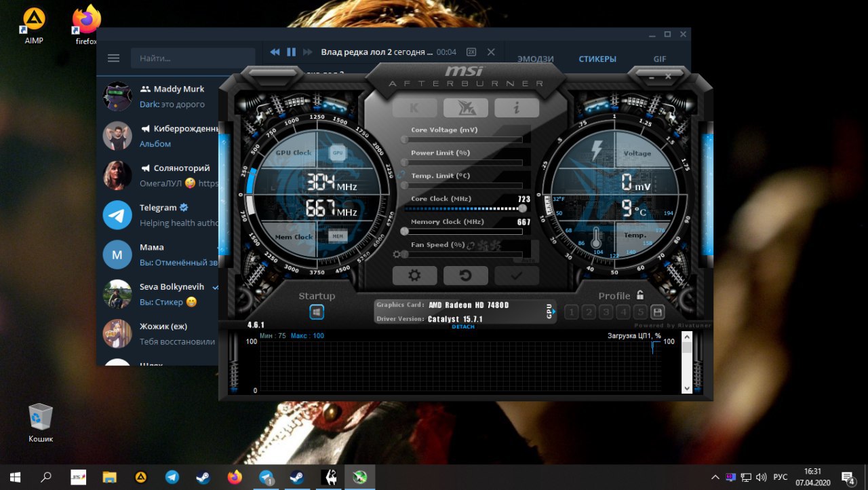Save profile with floppy disk icon
Viewport: 868px width, 490px height.
pos(657,312)
